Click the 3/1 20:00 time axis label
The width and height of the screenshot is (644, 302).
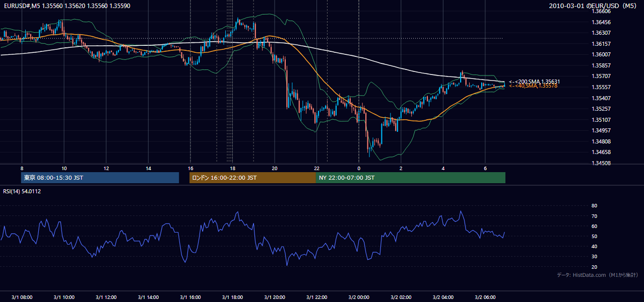(275, 297)
